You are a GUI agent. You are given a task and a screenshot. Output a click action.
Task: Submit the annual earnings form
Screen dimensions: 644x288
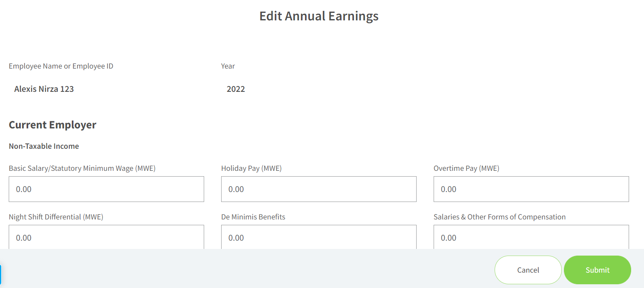coord(598,270)
